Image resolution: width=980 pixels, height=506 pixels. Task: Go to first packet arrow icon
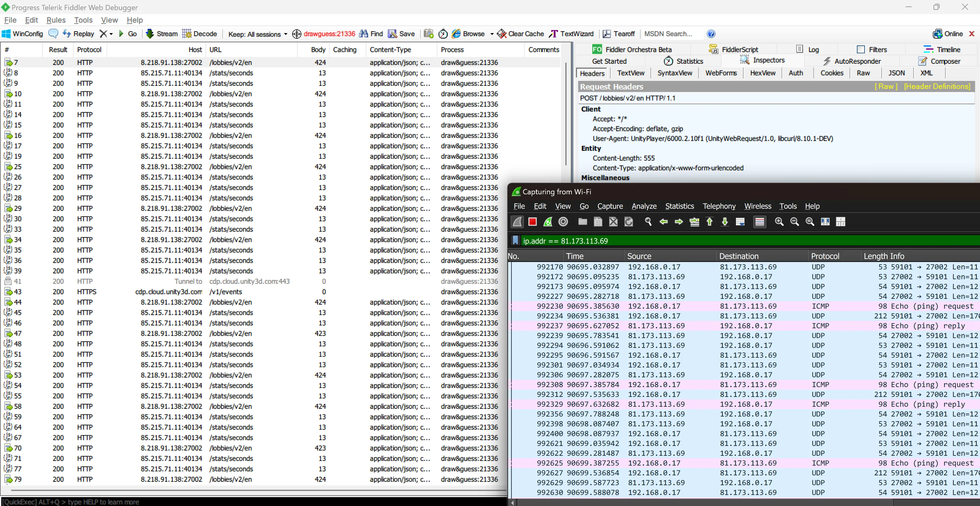pos(710,222)
